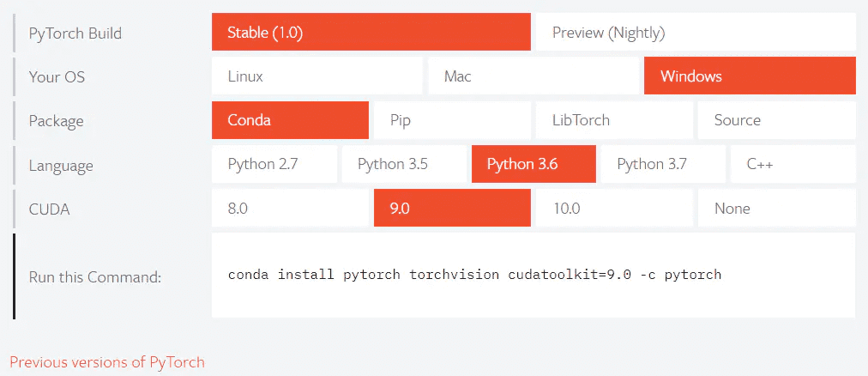
Task: Select the Stable (1.0) build option
Action: (371, 32)
